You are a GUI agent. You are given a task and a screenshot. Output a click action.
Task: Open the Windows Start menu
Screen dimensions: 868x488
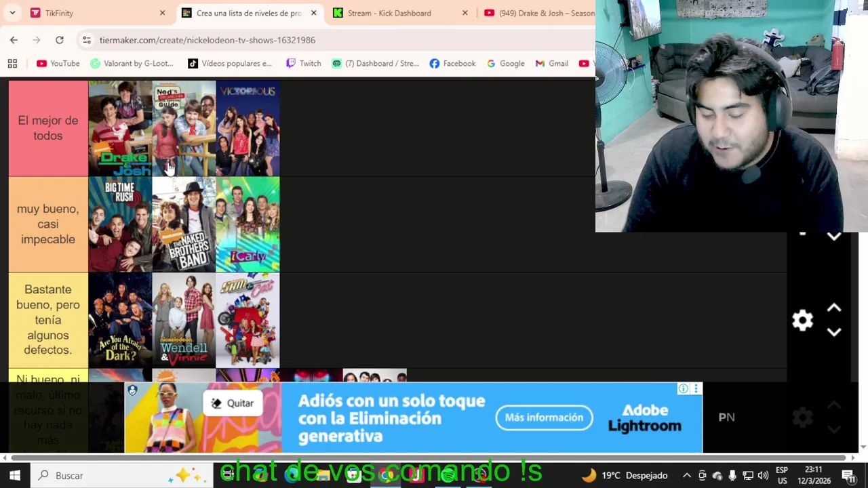pos(14,476)
